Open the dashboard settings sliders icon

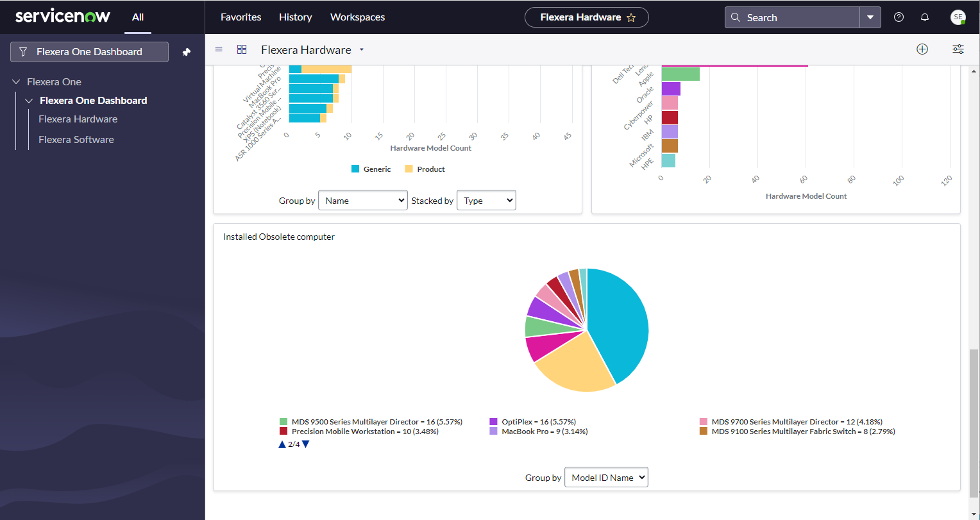(958, 49)
